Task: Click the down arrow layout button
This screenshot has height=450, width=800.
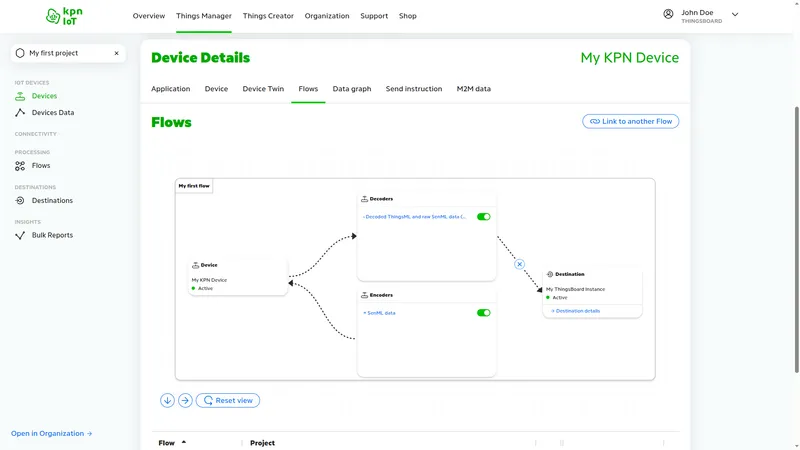Action: [167, 401]
